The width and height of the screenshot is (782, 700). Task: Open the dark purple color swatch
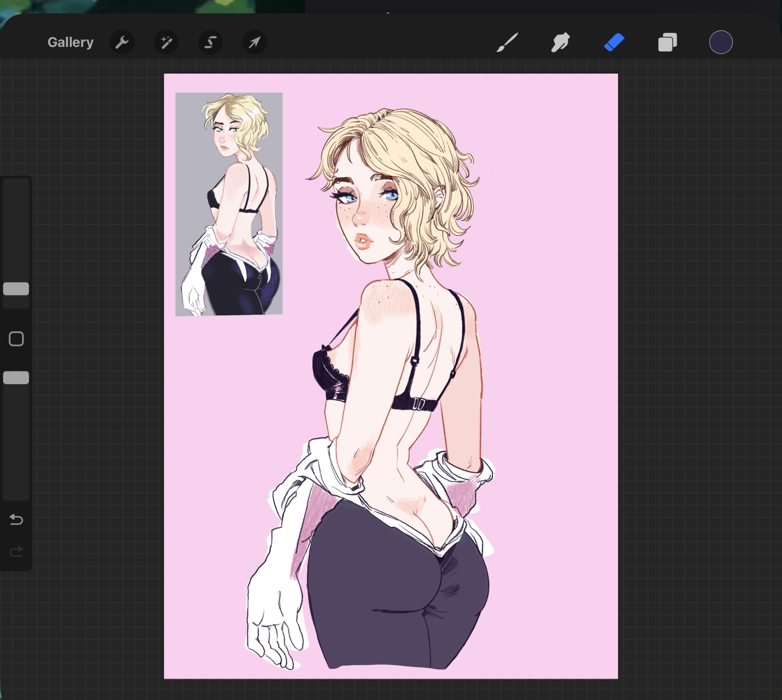[x=721, y=42]
